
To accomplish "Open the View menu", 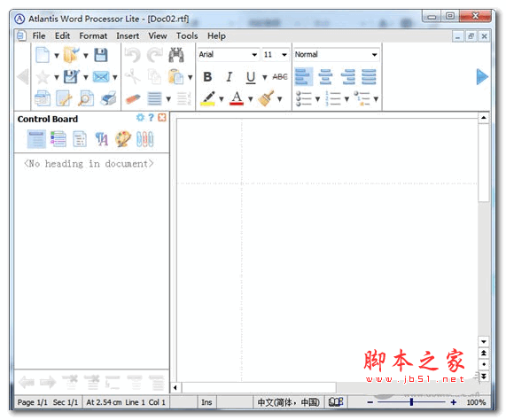I will (158, 35).
